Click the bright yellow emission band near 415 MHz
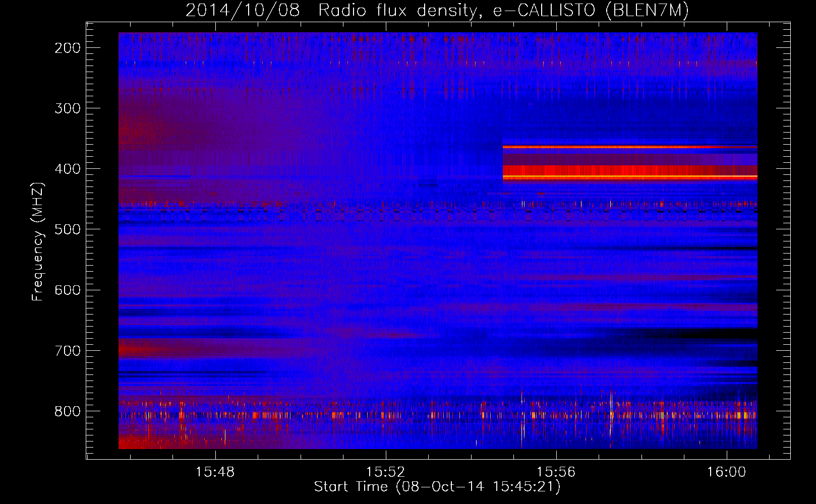 tap(630, 176)
